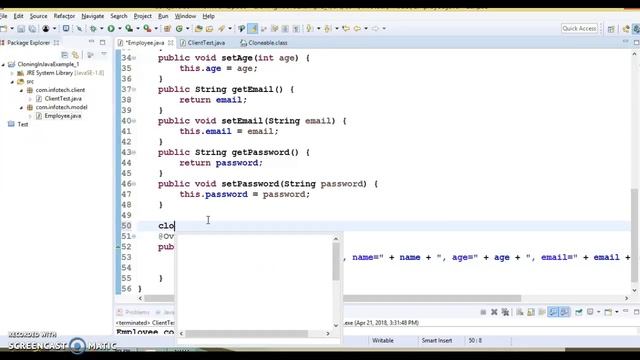Open Run button dropdown arrow
This screenshot has height=360, width=640.
pyautogui.click(x=120, y=29)
